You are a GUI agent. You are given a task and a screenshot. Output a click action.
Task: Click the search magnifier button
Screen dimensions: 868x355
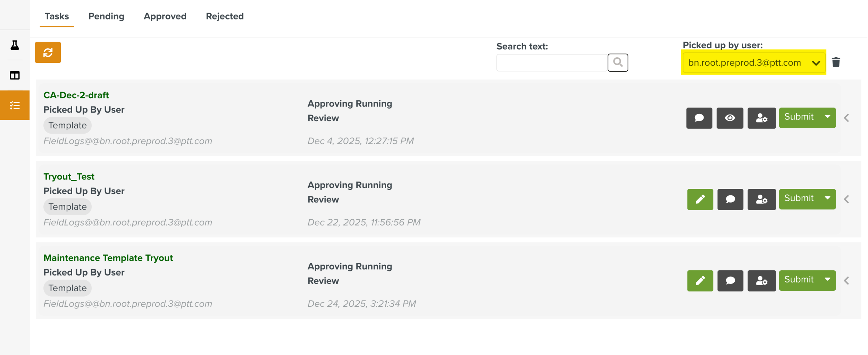pos(618,62)
